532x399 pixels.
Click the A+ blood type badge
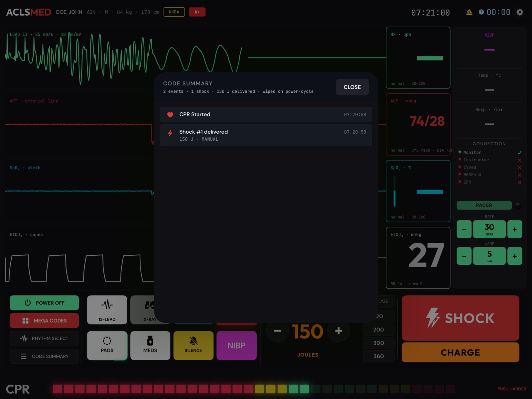(197, 12)
